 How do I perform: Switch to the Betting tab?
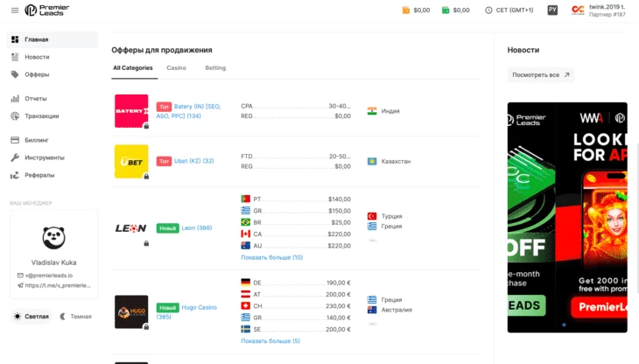[x=215, y=68]
